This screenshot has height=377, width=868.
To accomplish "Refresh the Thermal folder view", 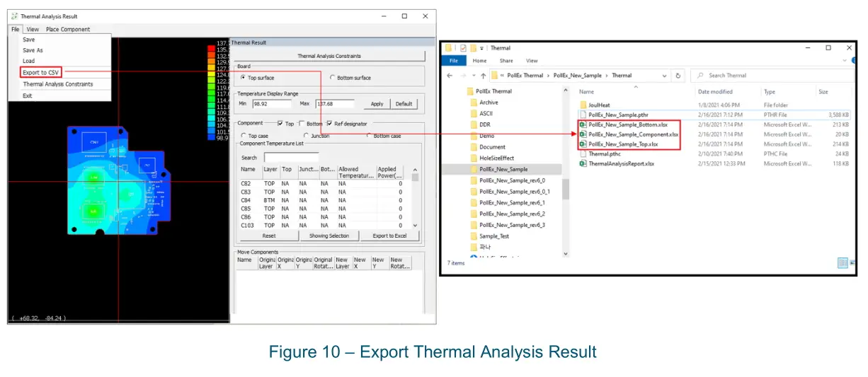I will 678,76.
